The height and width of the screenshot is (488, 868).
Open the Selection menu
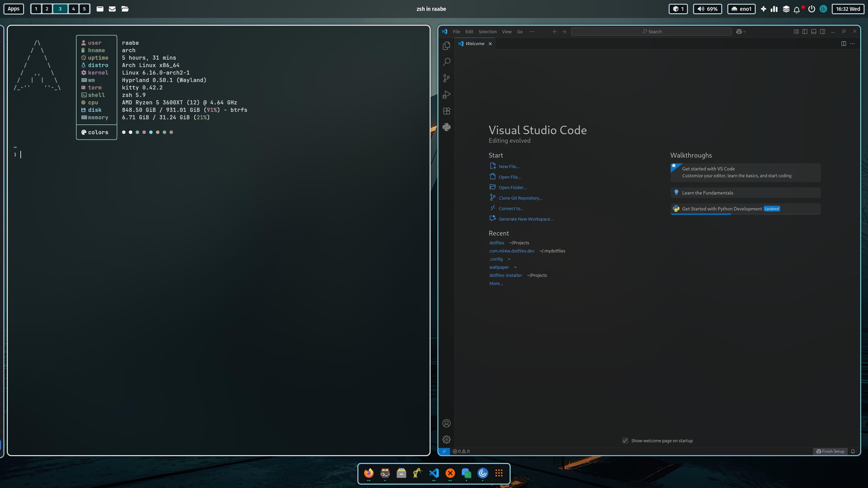(488, 32)
